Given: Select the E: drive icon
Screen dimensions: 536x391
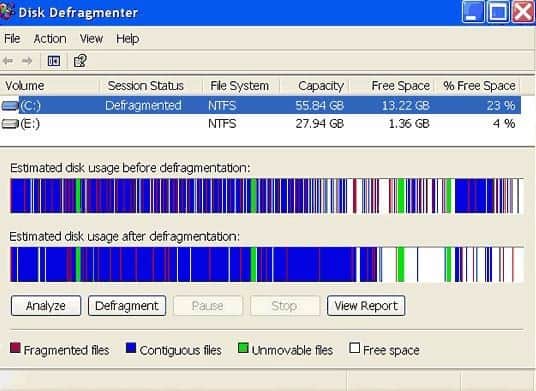Looking at the screenshot, I should [x=10, y=123].
